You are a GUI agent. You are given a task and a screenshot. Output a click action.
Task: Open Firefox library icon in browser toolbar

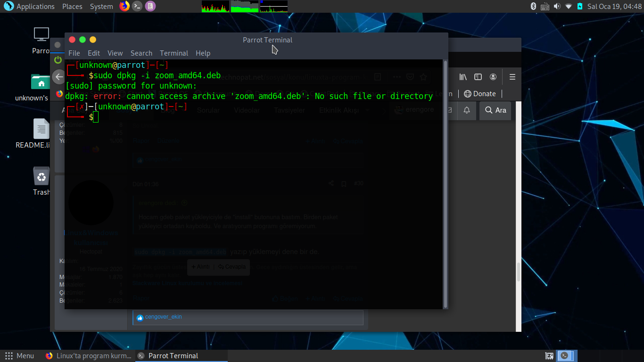point(463,77)
